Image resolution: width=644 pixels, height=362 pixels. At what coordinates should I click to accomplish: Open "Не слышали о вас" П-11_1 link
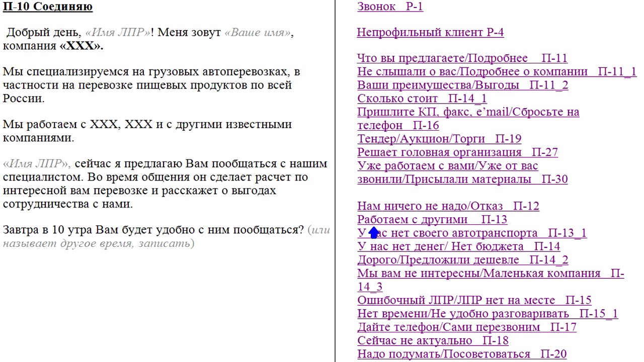tap(497, 72)
